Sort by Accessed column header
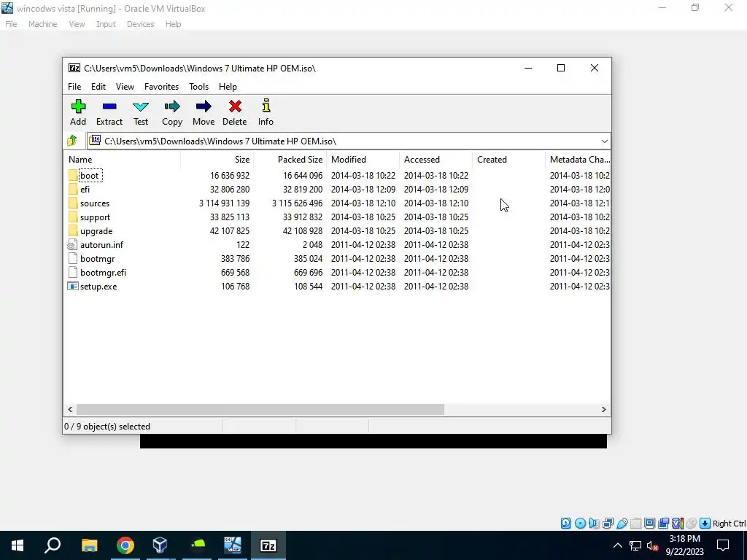The image size is (747, 560). (436, 160)
